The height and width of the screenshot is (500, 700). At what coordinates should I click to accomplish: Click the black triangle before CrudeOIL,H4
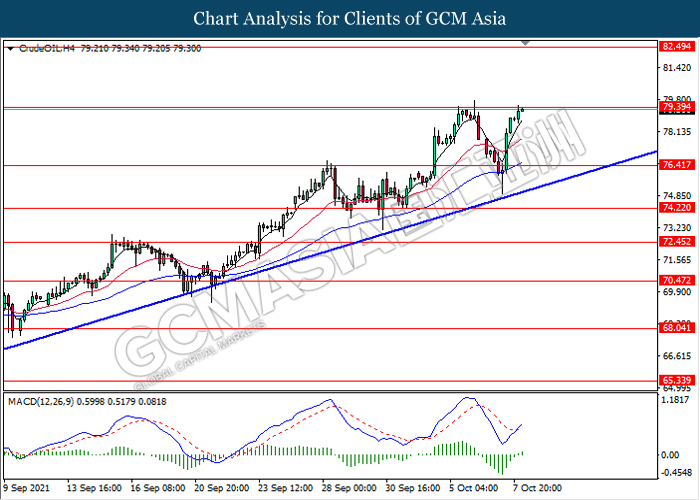(x=11, y=49)
